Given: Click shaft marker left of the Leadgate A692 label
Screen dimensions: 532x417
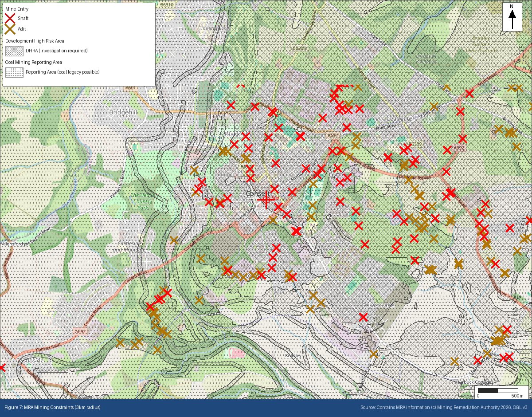Looking at the screenshot, I should point(448,149).
